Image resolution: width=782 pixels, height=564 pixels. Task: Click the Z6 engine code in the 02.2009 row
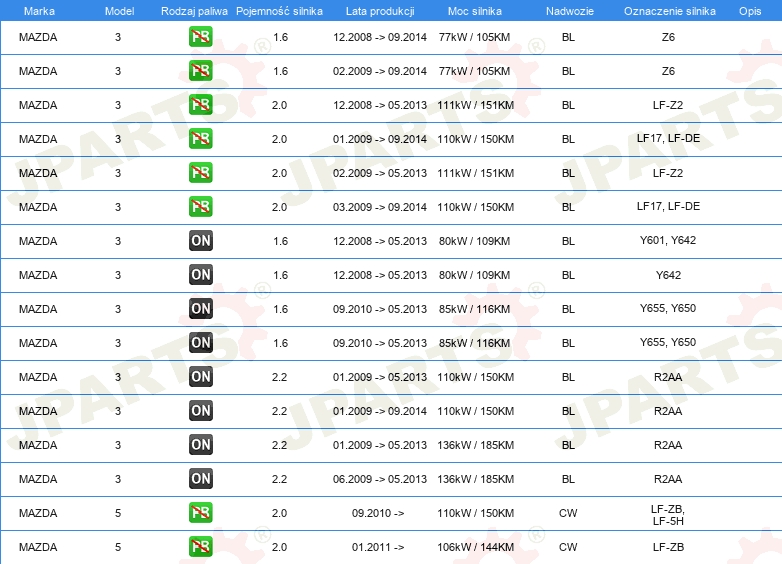[x=668, y=71]
